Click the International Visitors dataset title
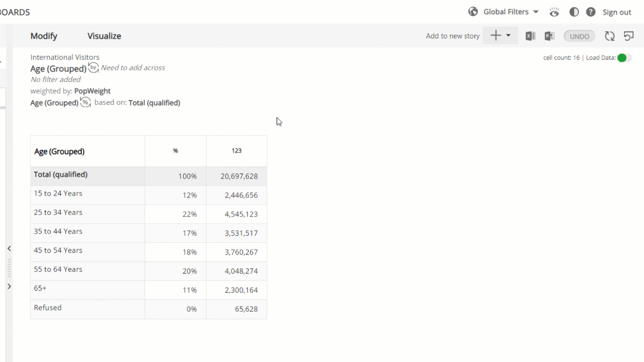This screenshot has width=644, height=362. click(65, 57)
